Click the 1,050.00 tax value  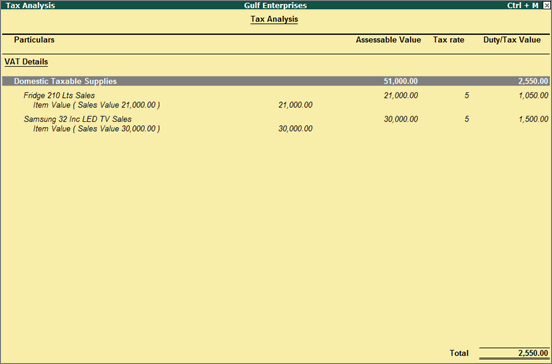tap(533, 95)
